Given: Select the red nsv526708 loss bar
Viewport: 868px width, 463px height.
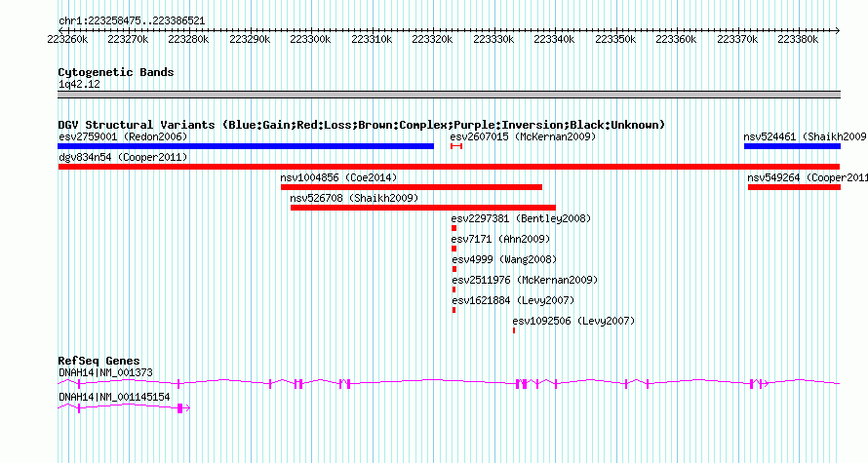Looking at the screenshot, I should click(x=423, y=208).
